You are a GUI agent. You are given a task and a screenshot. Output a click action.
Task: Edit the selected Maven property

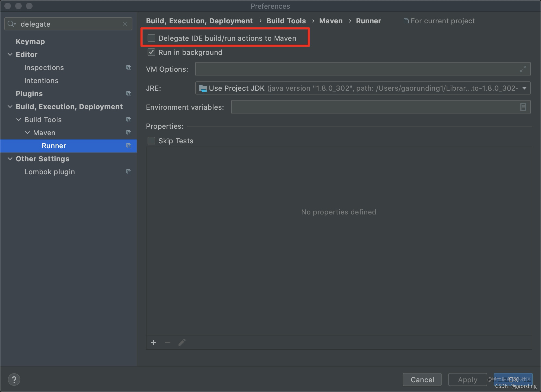click(182, 343)
